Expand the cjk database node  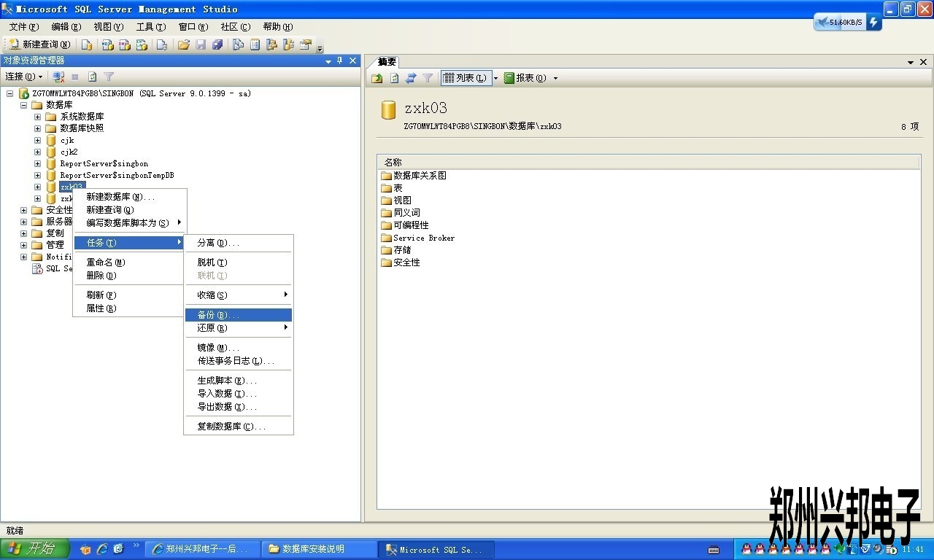click(x=37, y=140)
